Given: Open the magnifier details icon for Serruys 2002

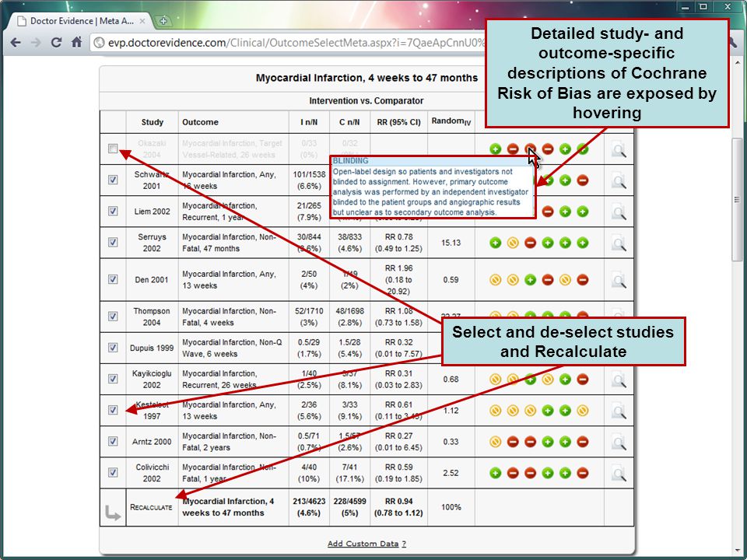Looking at the screenshot, I should tap(619, 243).
